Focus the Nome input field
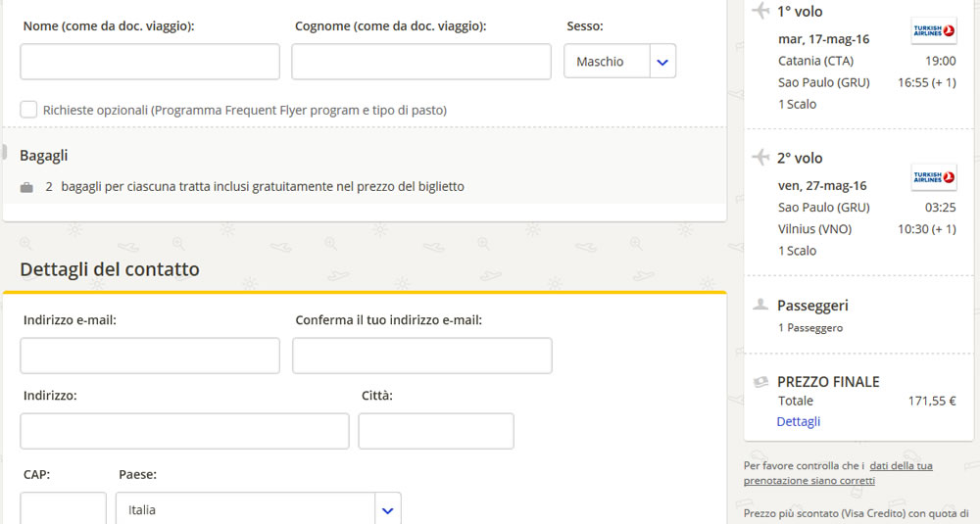980x524 pixels. 150,62
